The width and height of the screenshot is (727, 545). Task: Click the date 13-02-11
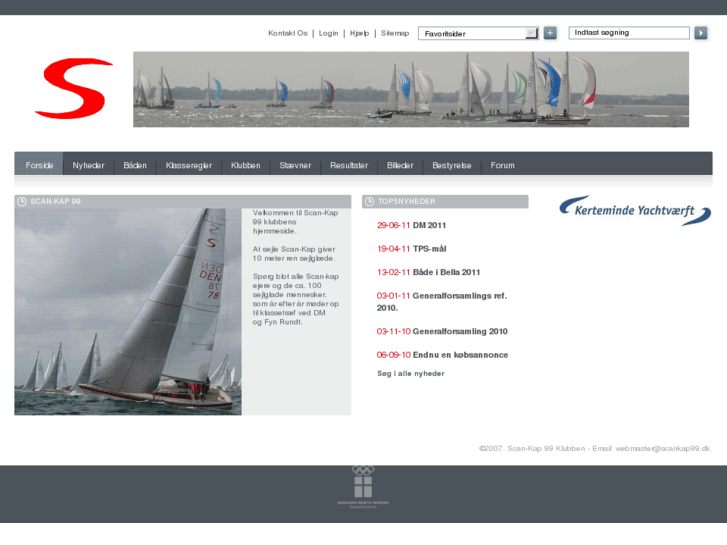click(x=393, y=272)
